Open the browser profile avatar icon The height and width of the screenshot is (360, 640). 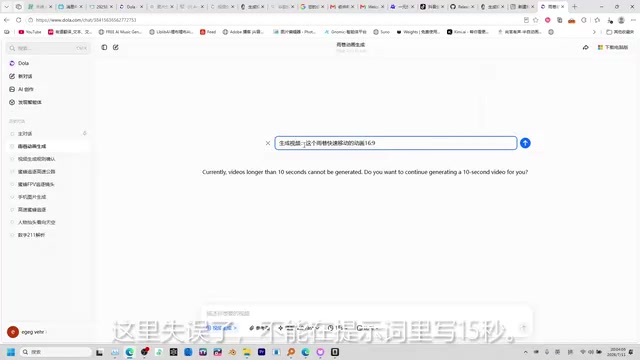point(621,20)
